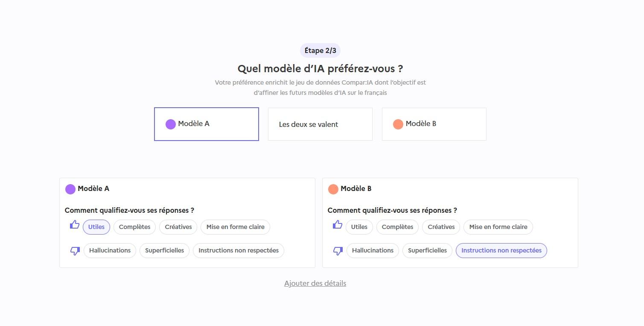Toggle 'Créatives' tag for Modèle B
This screenshot has height=326, width=644.
441,227
